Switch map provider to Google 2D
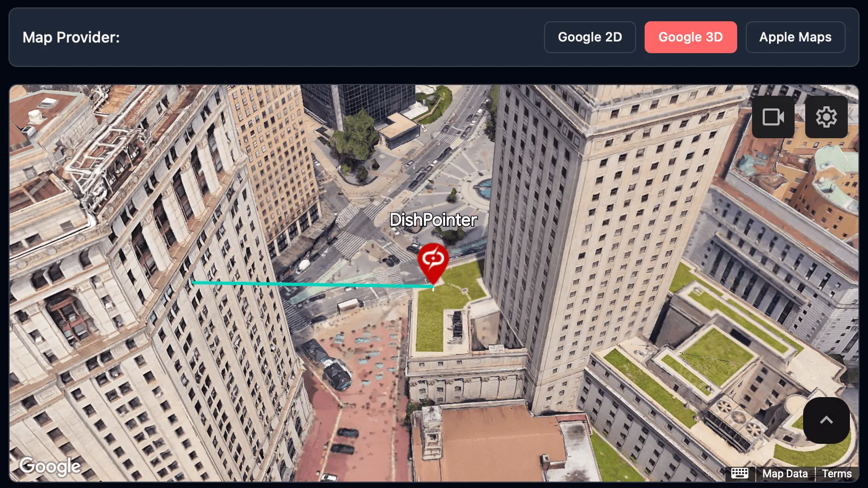The image size is (868, 488). (590, 37)
